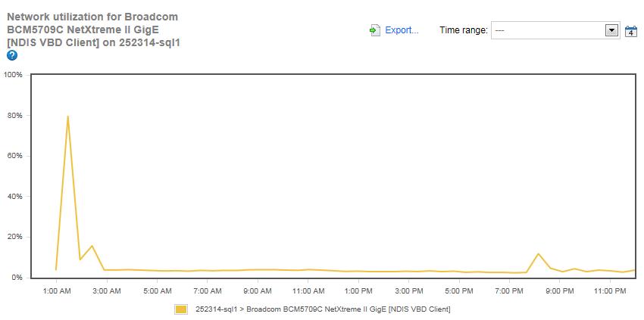Click the green Export arrow icon
Image resolution: width=644 pixels, height=320 pixels.
(x=374, y=30)
